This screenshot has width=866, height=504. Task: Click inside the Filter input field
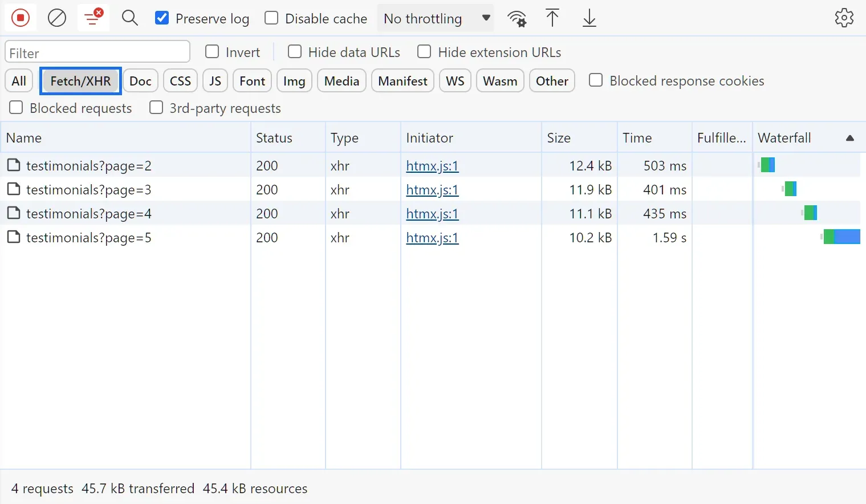click(x=97, y=52)
